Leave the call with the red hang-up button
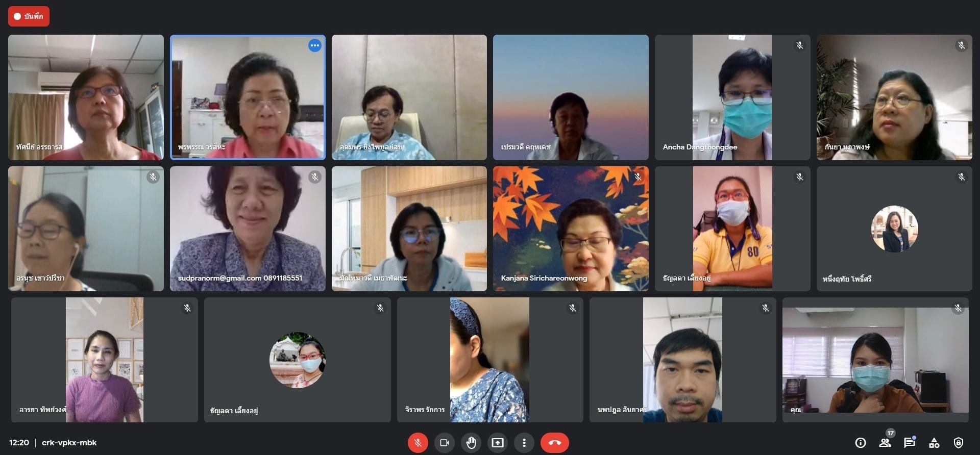 click(555, 442)
